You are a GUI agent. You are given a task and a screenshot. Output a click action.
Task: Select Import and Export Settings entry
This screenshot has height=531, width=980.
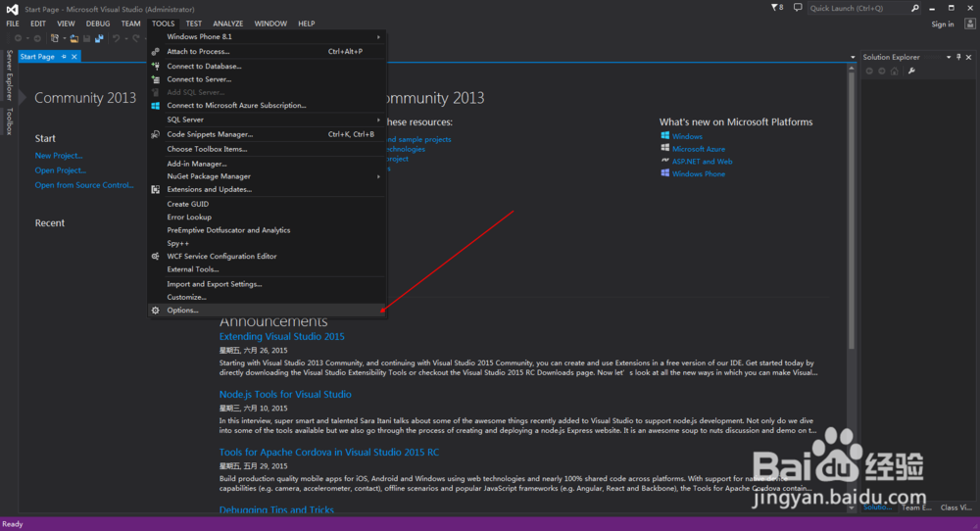point(267,284)
